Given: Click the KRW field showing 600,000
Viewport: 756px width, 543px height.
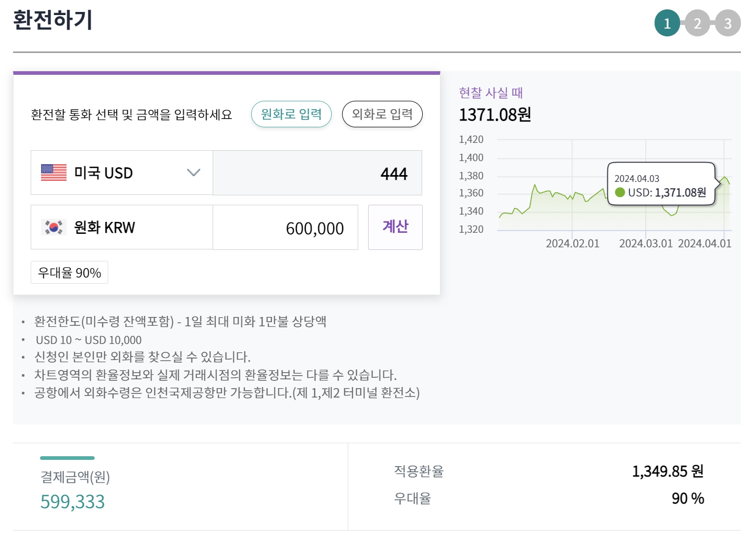Looking at the screenshot, I should point(285,227).
